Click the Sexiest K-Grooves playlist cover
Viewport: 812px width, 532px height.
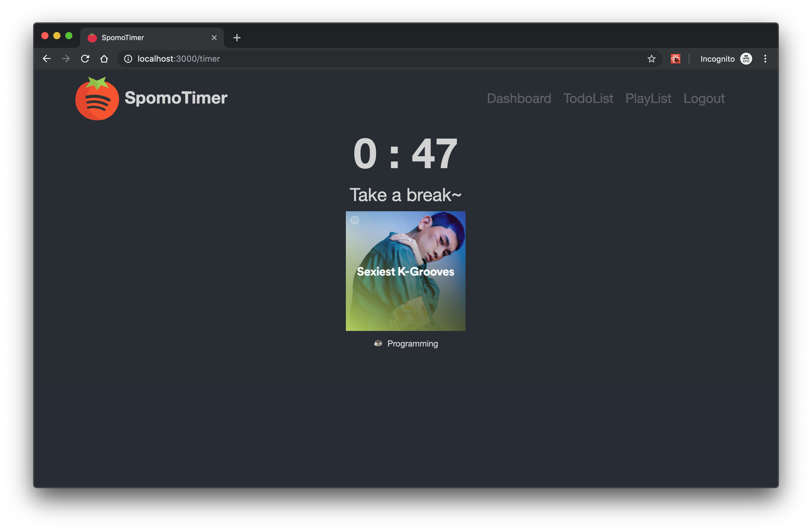click(x=405, y=271)
